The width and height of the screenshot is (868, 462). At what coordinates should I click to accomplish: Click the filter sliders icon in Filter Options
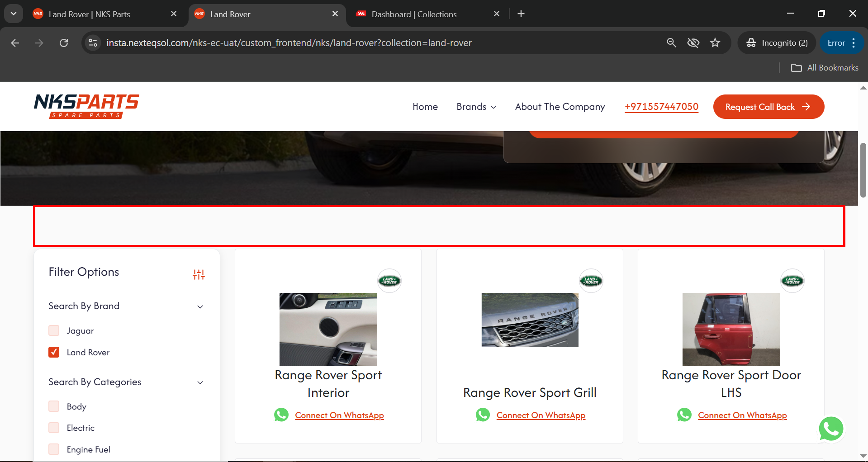[199, 274]
